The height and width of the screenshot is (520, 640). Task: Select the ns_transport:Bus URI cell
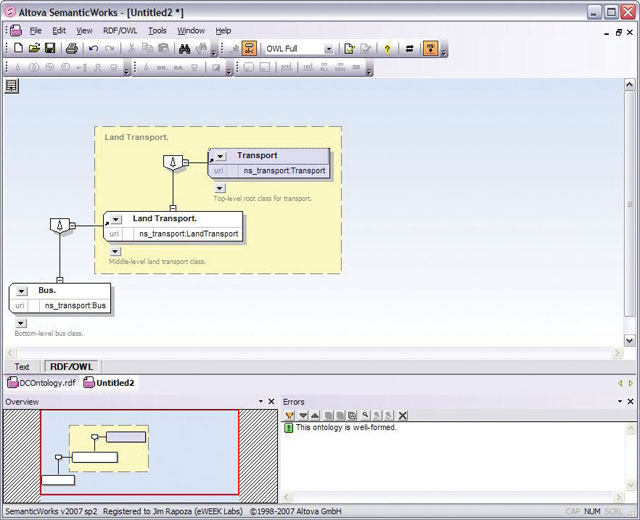coord(75,305)
